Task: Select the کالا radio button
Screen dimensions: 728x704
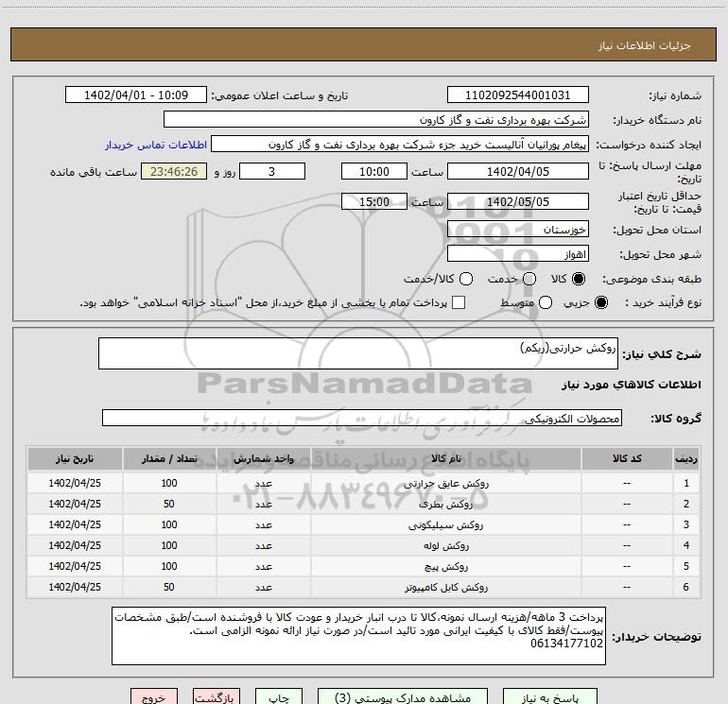Action: [579, 279]
